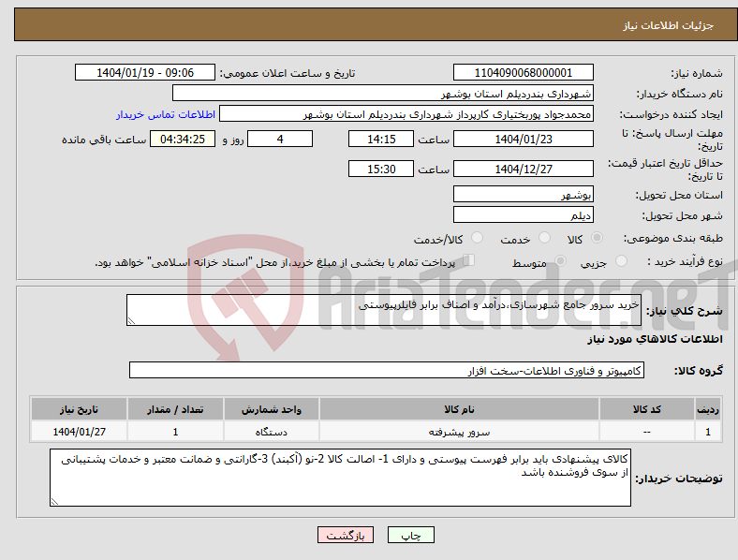Select the خدمت radio button
Screen dimensions: 738x560
[544, 238]
